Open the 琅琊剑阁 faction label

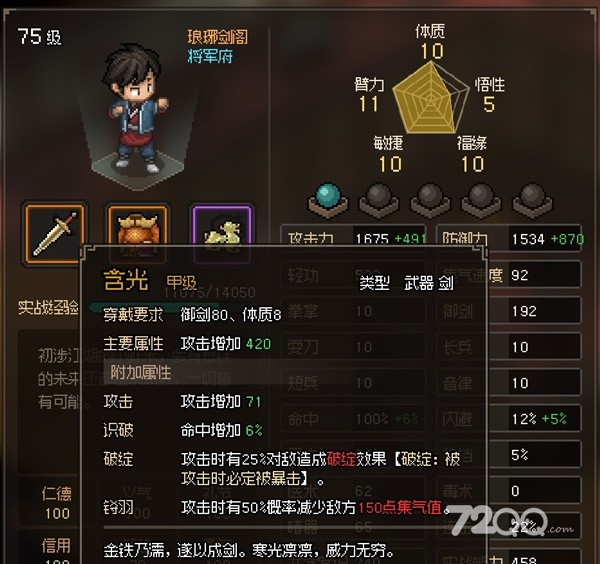tap(217, 37)
